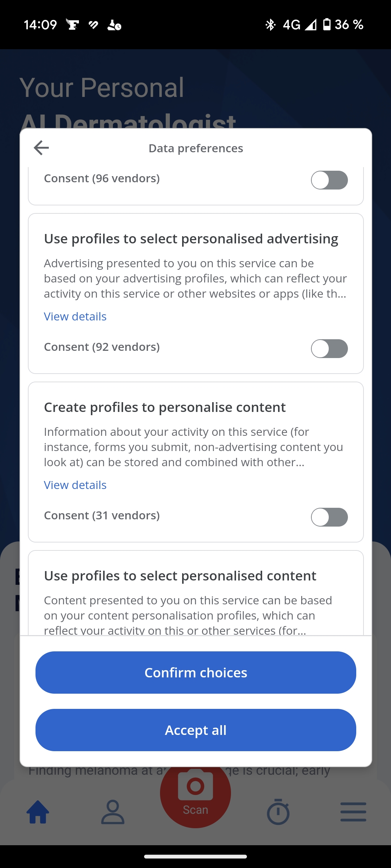This screenshot has height=868, width=391.
Task: Tap the red Scan camera button
Action: pyautogui.click(x=195, y=792)
